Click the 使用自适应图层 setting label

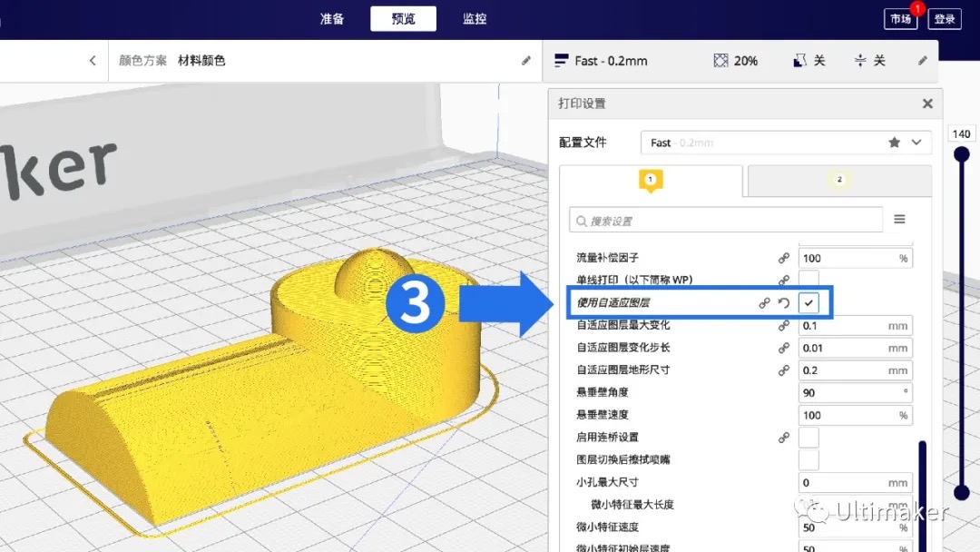(613, 303)
